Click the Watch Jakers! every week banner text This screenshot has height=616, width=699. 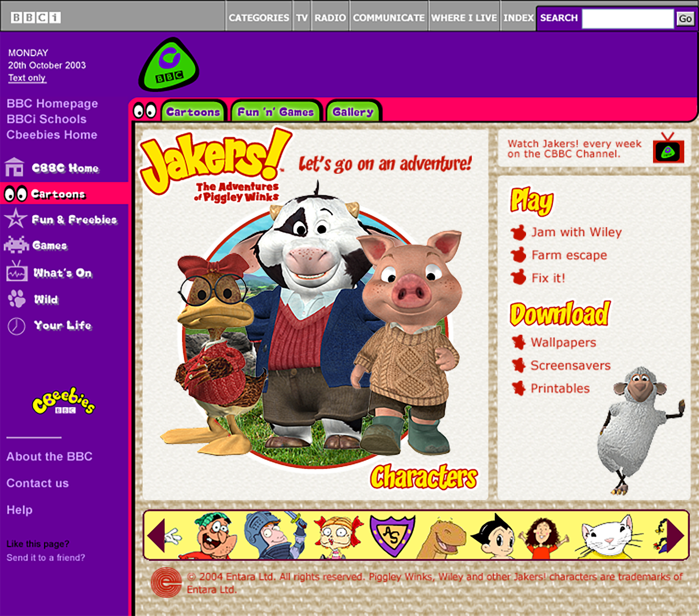click(574, 148)
